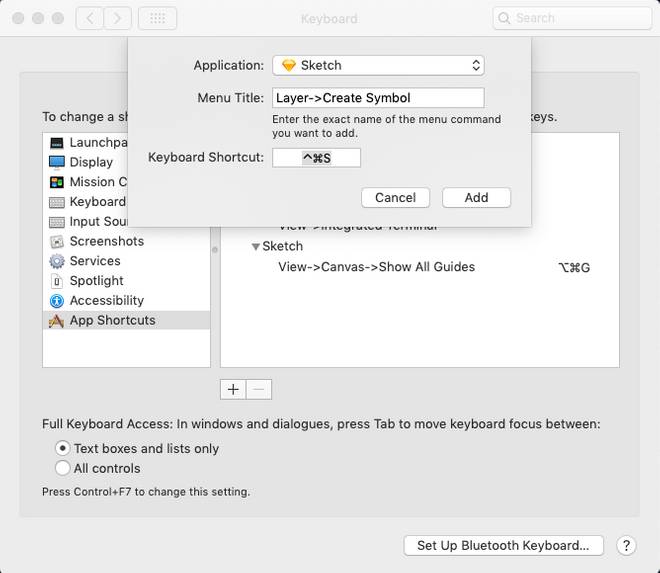
Task: Click the Services gear icon
Action: (x=57, y=261)
